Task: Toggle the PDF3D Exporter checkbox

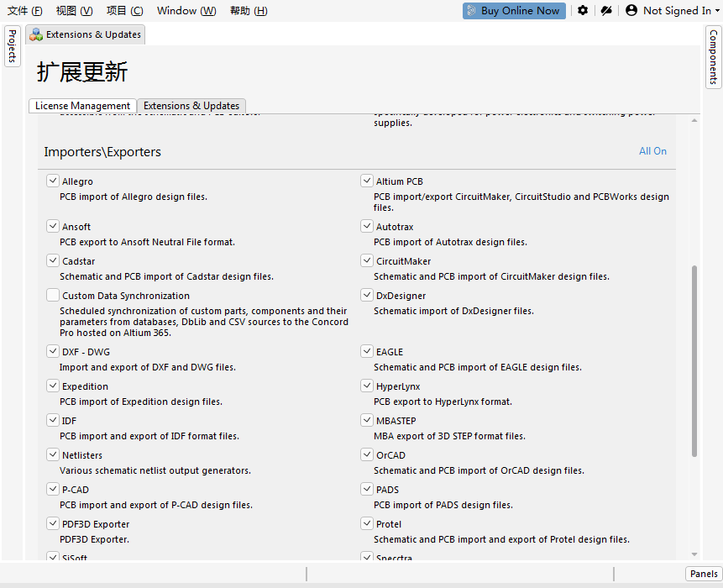Action: click(53, 523)
